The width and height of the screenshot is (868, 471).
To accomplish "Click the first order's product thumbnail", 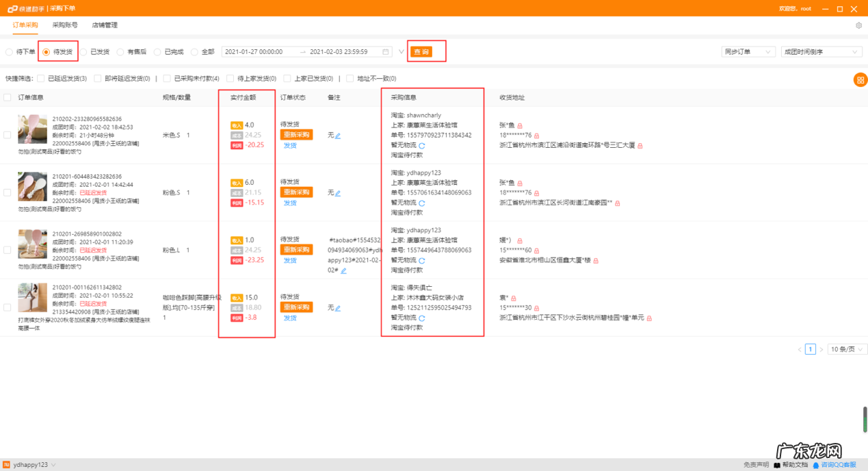I will click(x=32, y=129).
